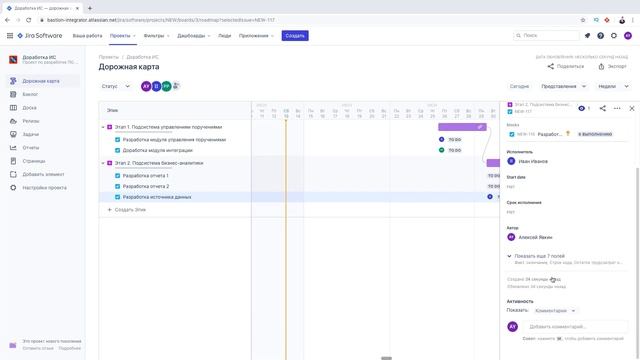The height and width of the screenshot is (360, 640).
Task: Open Дорожная карта in sidebar
Action: point(44,81)
